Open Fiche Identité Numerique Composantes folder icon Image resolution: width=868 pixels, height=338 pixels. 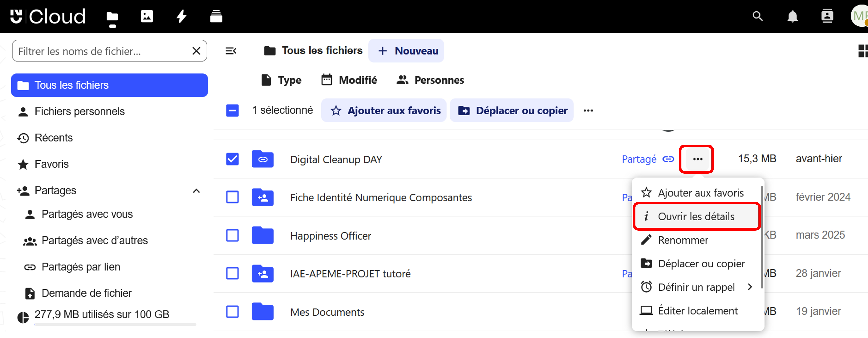(263, 197)
